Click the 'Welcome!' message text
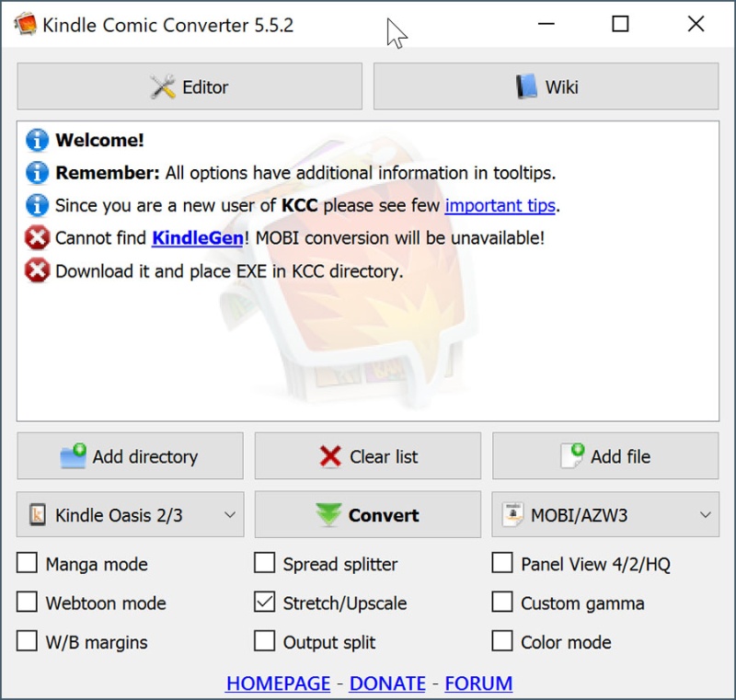This screenshot has height=700, width=736. tap(99, 140)
